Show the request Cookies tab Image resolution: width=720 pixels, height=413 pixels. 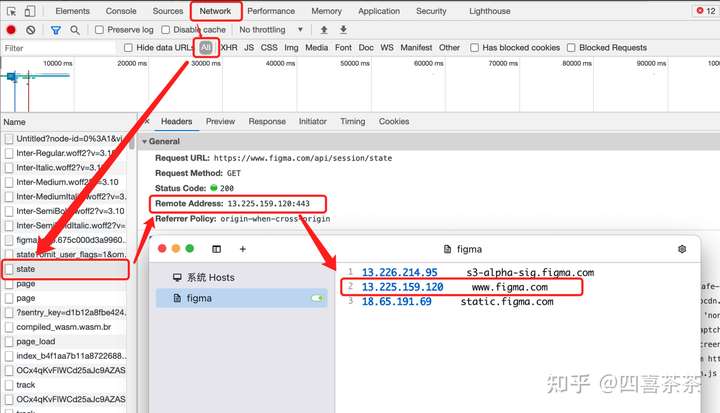(x=394, y=121)
